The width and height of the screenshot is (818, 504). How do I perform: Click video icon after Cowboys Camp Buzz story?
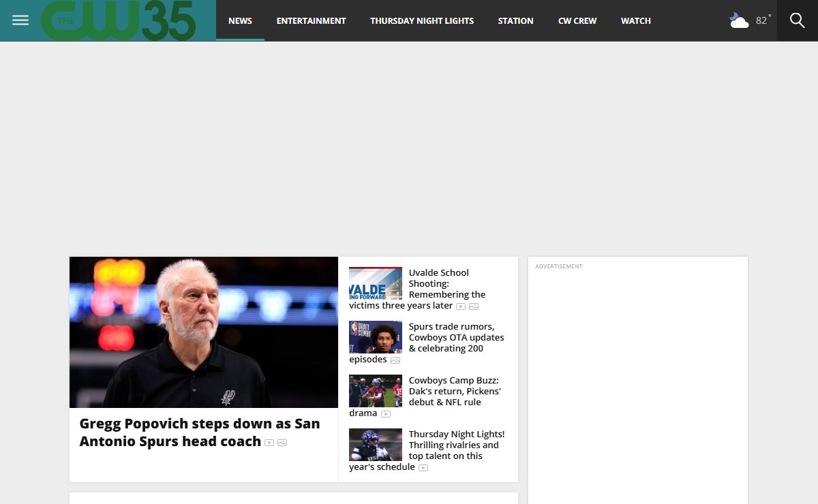386,414
